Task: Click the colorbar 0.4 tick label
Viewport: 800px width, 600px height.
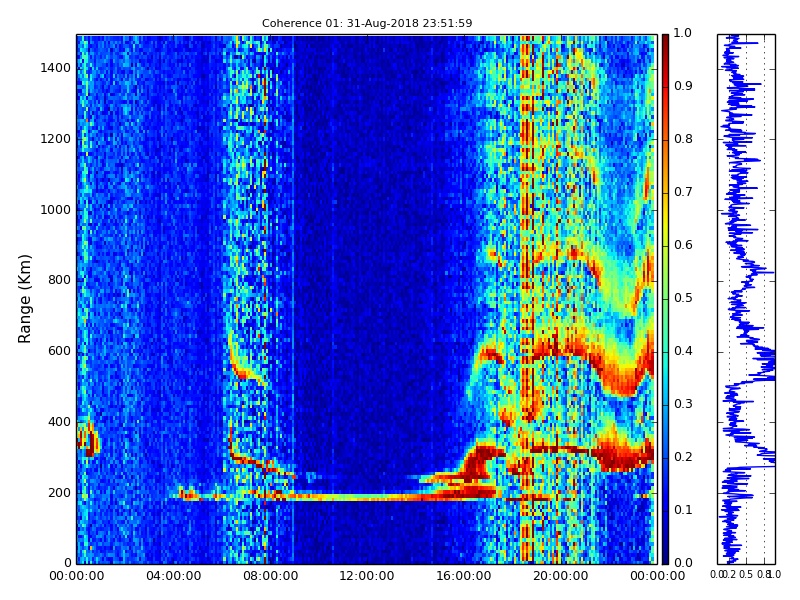Action: (683, 351)
